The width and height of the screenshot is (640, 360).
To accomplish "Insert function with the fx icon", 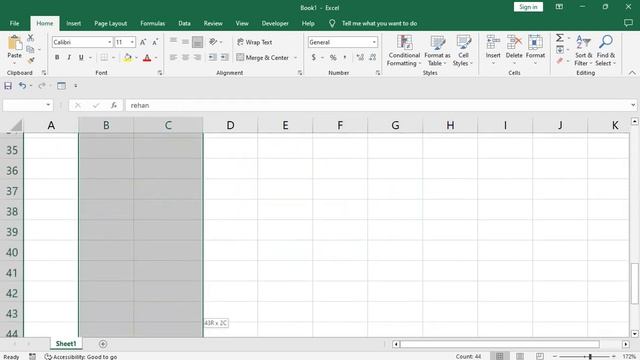I will click(114, 105).
